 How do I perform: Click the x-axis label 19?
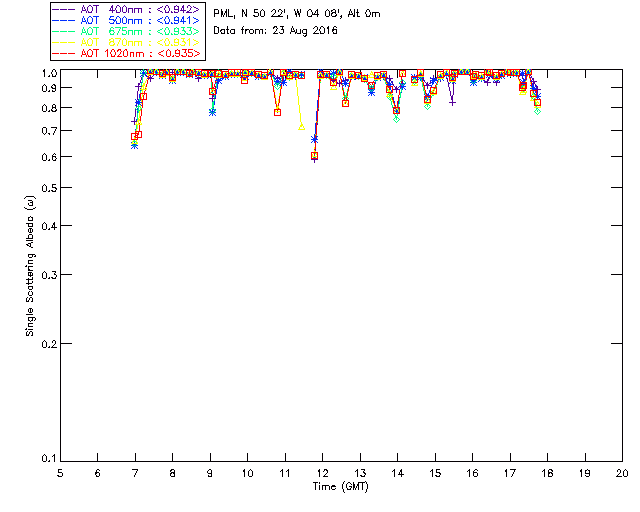tap(585, 473)
